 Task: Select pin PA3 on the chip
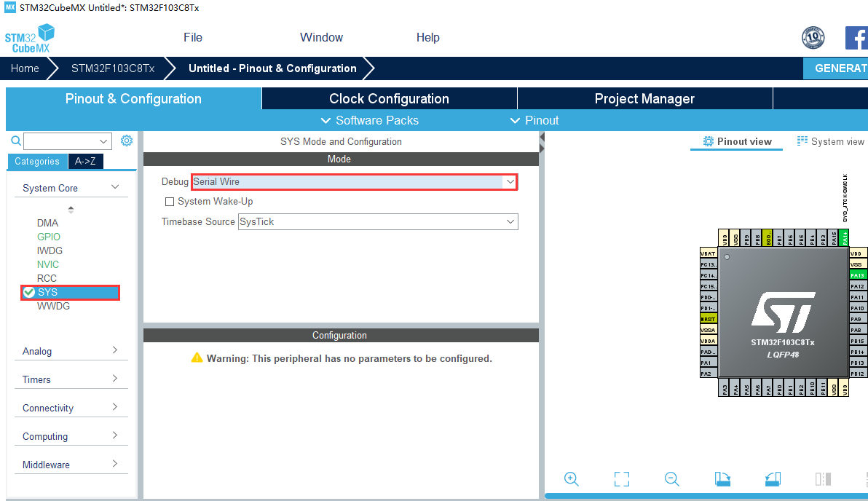(x=725, y=388)
